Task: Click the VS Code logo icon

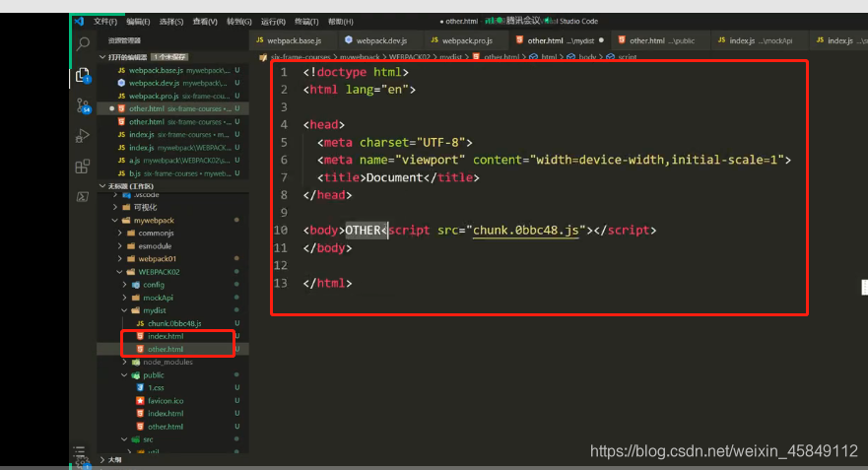Action: click(79, 21)
